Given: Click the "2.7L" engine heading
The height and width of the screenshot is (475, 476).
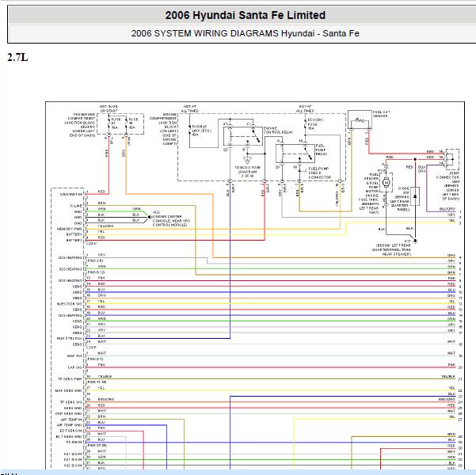Looking at the screenshot, I should tap(17, 57).
